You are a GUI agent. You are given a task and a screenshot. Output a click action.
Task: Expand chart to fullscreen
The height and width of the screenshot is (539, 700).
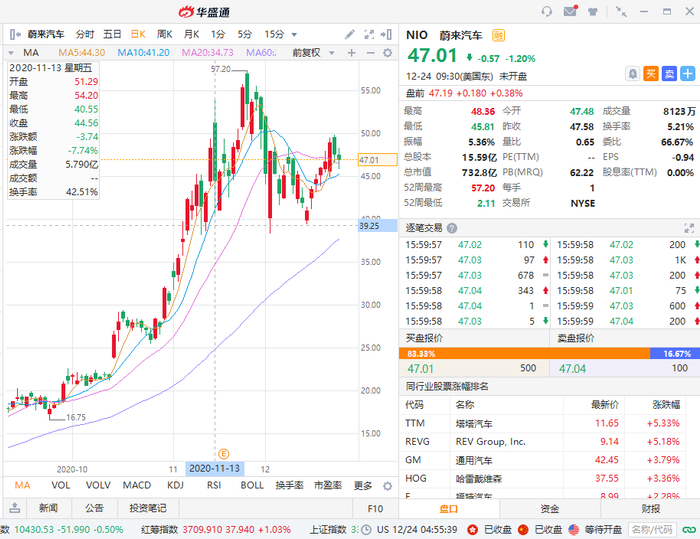(369, 34)
